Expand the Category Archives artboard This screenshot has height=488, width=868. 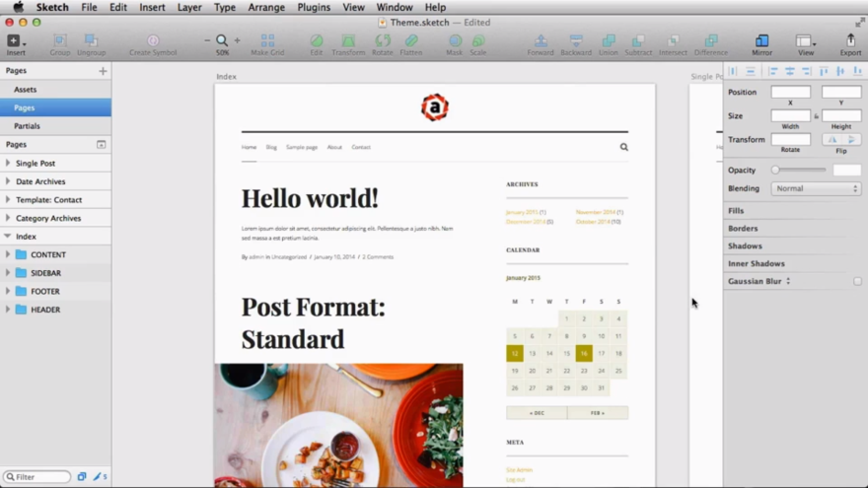point(7,218)
